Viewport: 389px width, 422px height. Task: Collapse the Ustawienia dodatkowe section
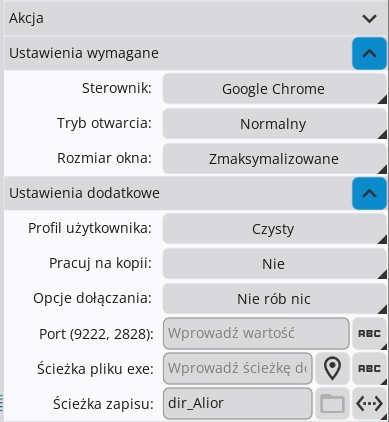click(x=369, y=193)
